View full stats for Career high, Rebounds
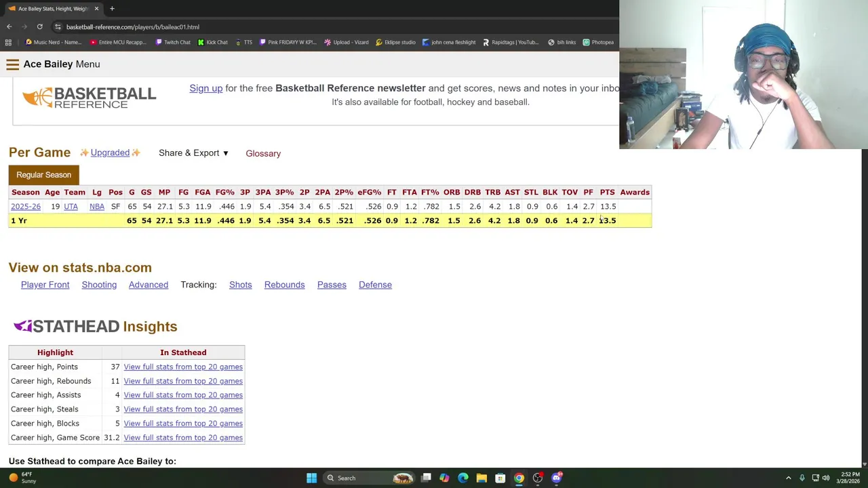The height and width of the screenshot is (488, 868). pyautogui.click(x=183, y=381)
